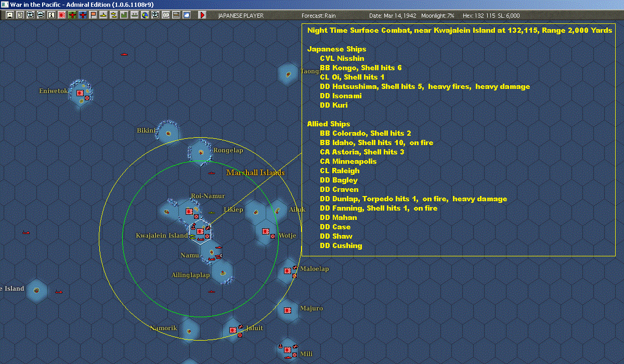624x364 pixels.
Task: Click 'CL Raleigh' in Allied ships list
Action: tap(340, 171)
